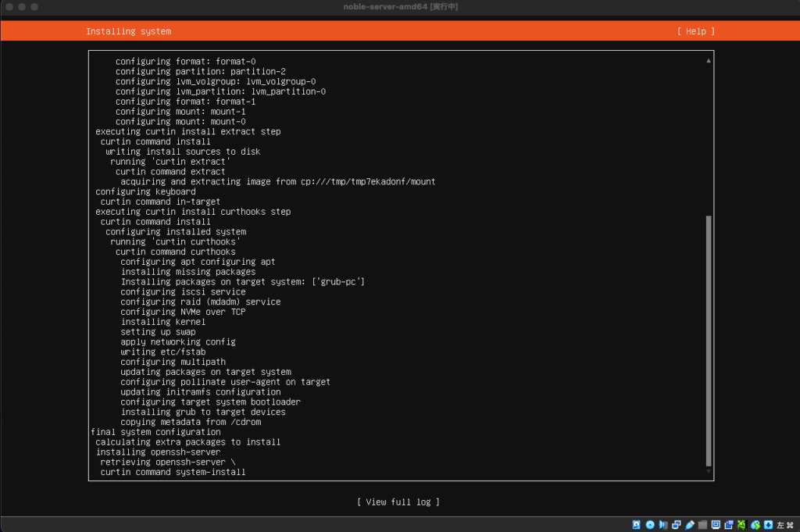Select 'configuring apt configuring apt' line
This screenshot has width=800, height=532.
pos(198,262)
